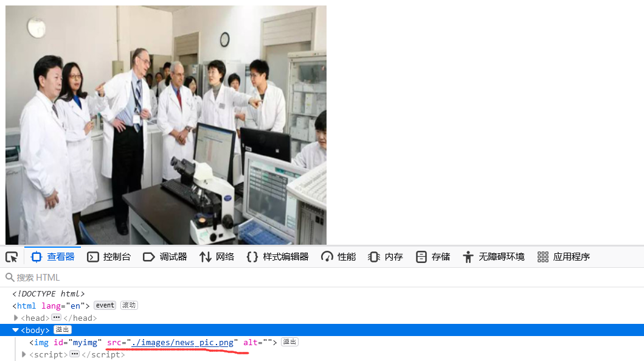
Task: Switch to the 样式编辑器 tab
Action: coord(278,257)
